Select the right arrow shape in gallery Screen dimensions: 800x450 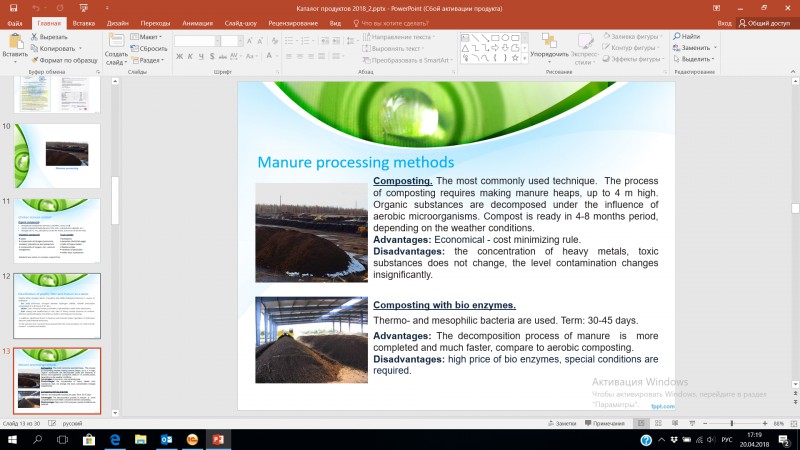(x=495, y=48)
